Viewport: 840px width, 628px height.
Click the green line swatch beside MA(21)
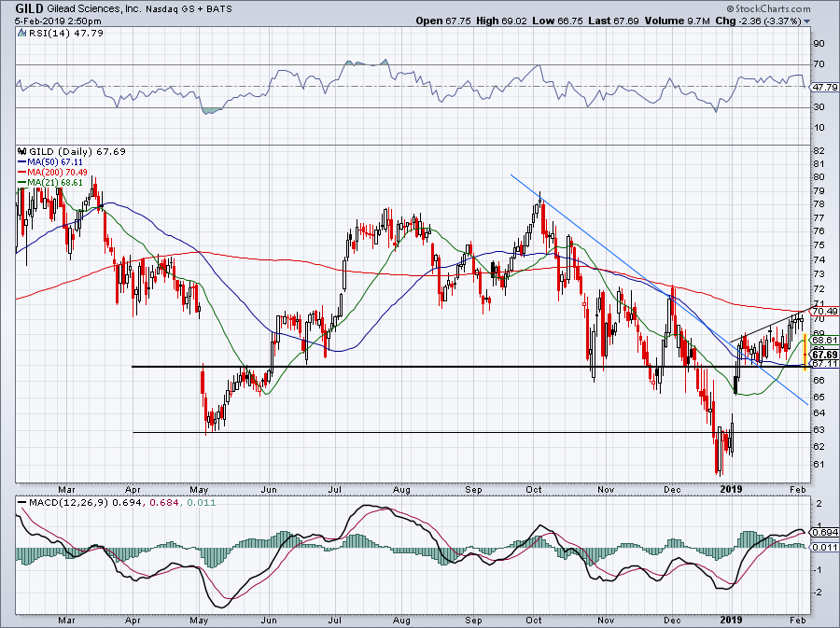tap(22, 183)
